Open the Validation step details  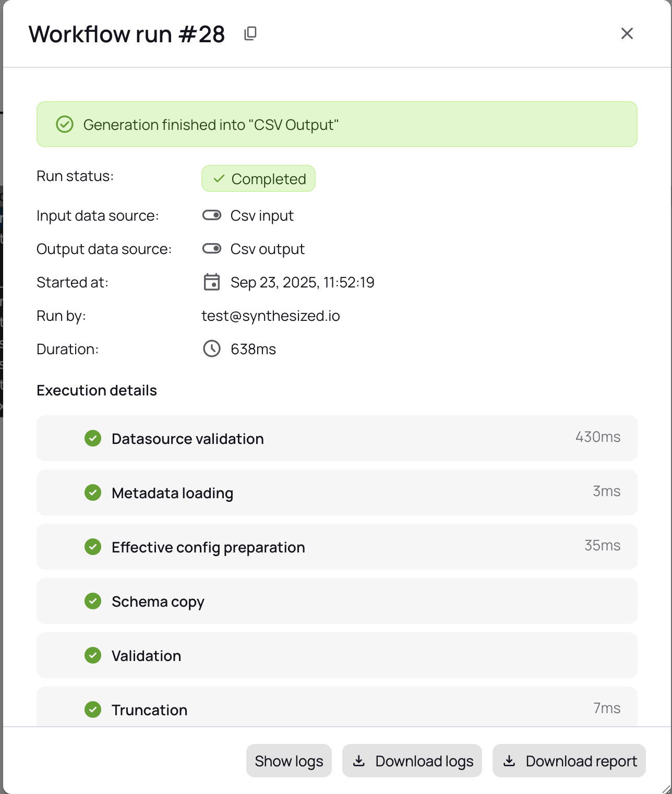pos(337,656)
